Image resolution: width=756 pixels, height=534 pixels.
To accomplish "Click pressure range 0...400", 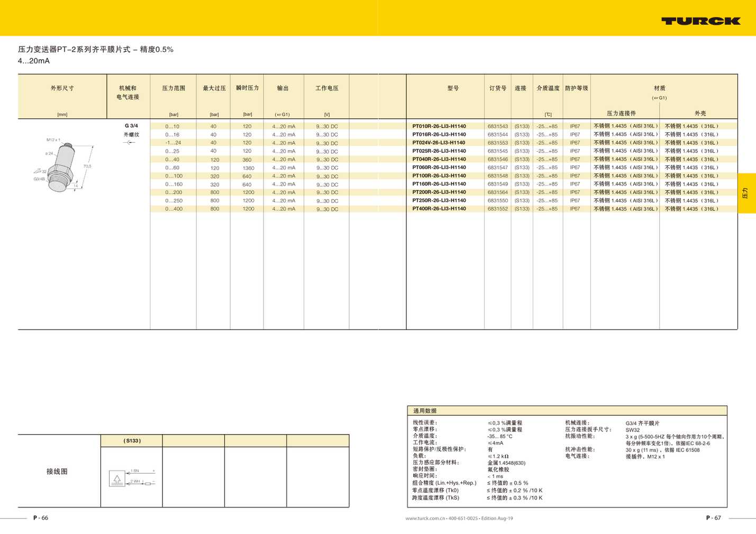I will pos(174,209).
